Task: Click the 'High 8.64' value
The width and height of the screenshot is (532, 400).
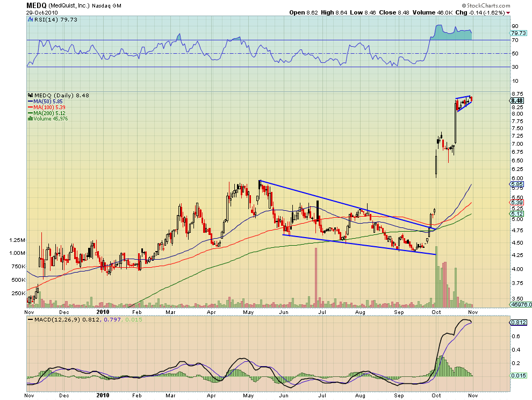Action: point(334,12)
